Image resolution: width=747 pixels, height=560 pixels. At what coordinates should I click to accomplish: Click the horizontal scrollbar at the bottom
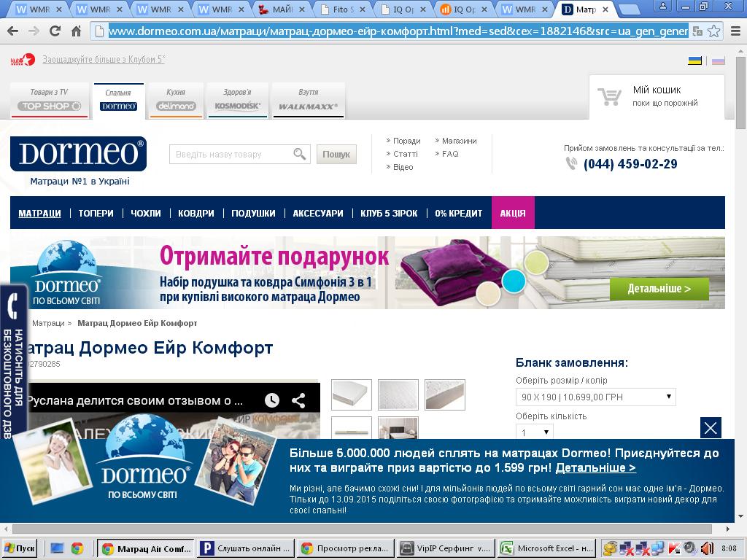click(362, 529)
